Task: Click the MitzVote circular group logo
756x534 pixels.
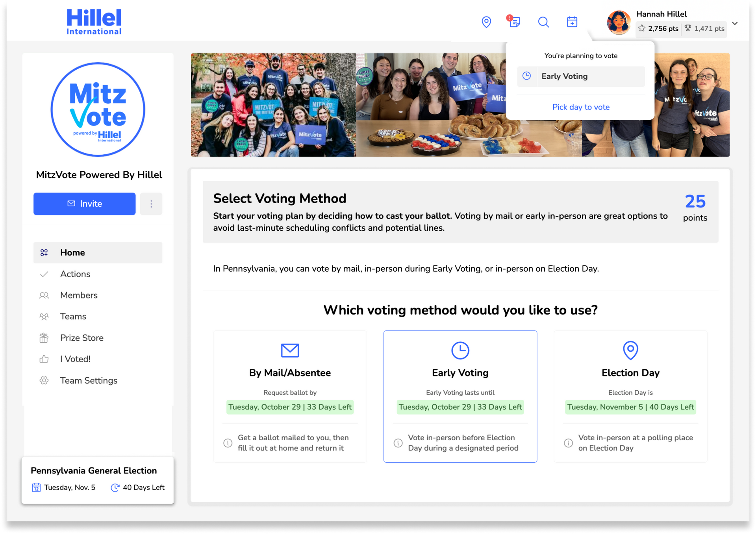Action: point(98,109)
